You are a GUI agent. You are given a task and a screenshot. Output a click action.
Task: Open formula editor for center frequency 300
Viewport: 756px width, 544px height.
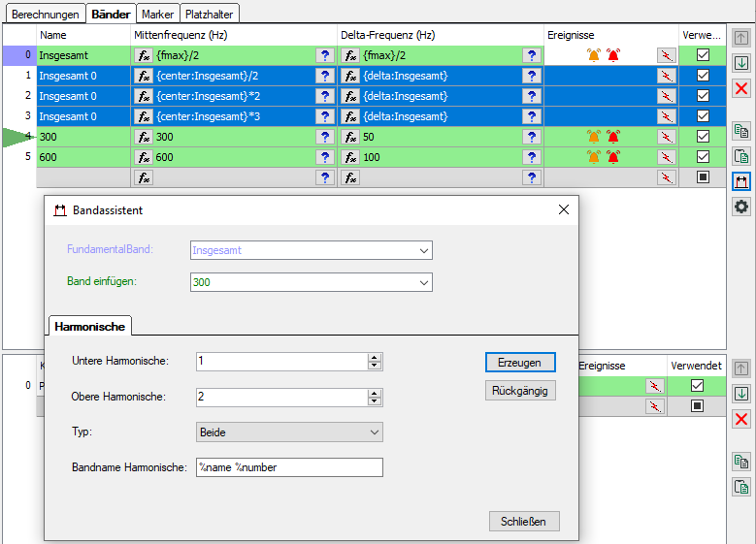tap(144, 137)
